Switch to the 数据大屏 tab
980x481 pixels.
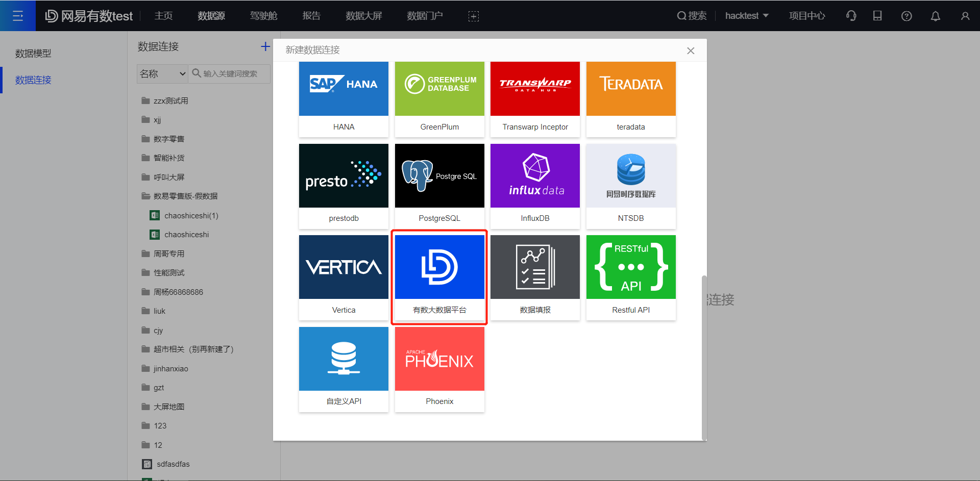click(x=364, y=16)
